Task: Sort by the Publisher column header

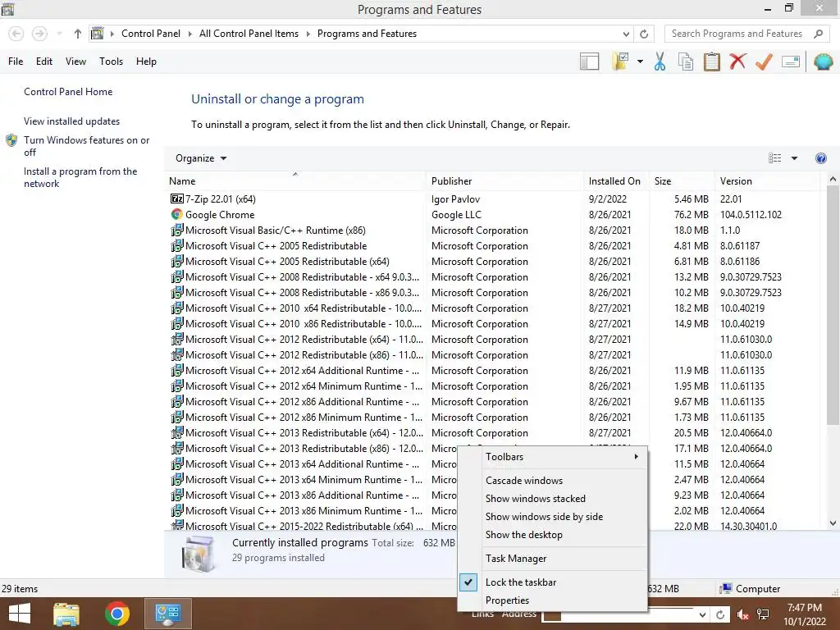Action: click(504, 181)
